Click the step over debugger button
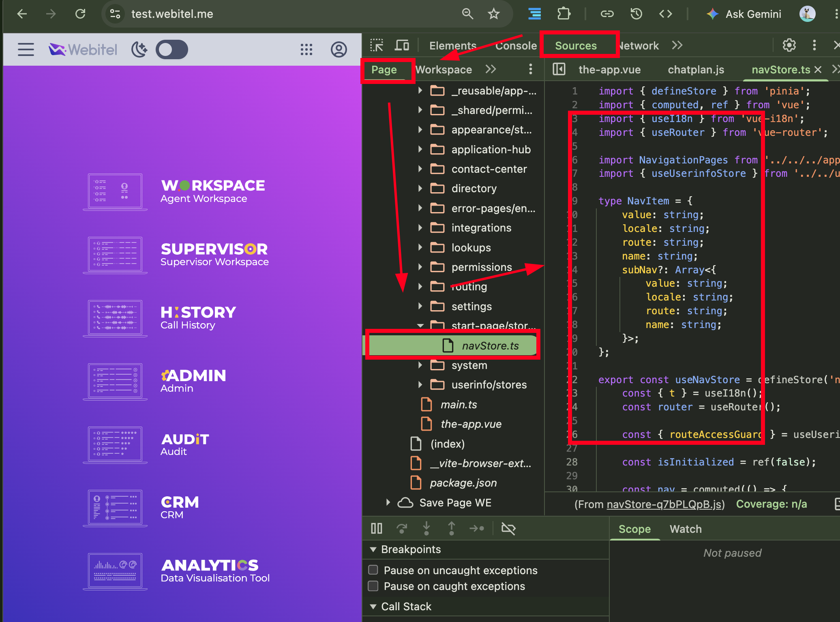 tap(402, 528)
